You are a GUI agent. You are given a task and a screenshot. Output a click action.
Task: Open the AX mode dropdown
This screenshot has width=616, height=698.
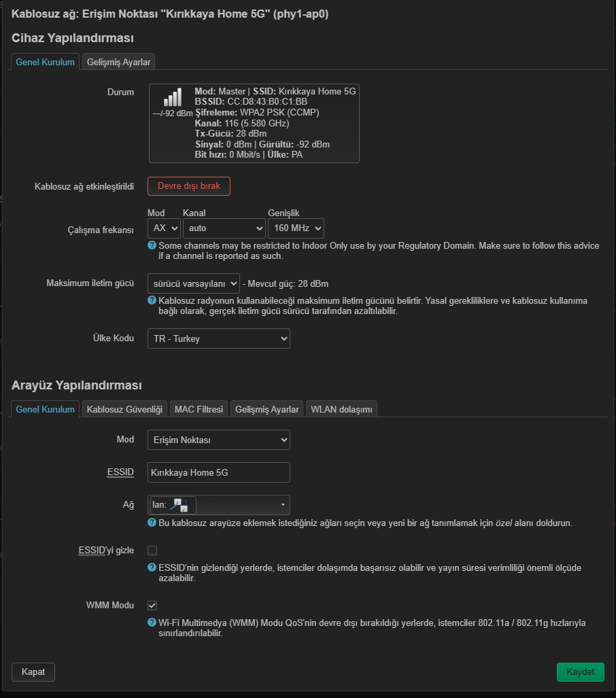(164, 228)
